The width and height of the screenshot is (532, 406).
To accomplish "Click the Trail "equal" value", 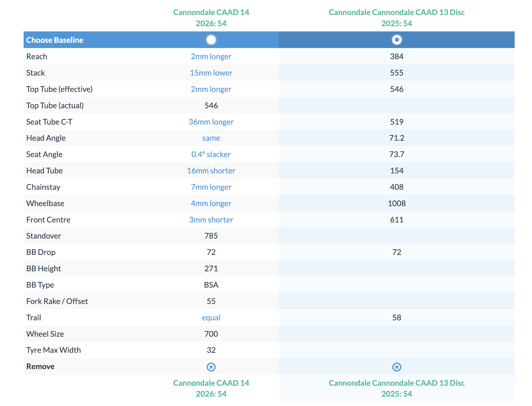I will click(x=211, y=317).
